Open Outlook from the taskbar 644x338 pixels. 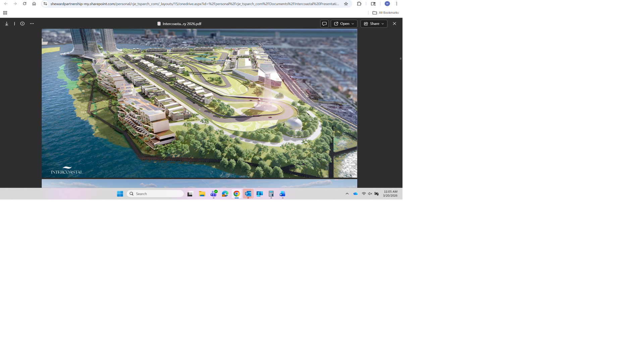coord(248,194)
